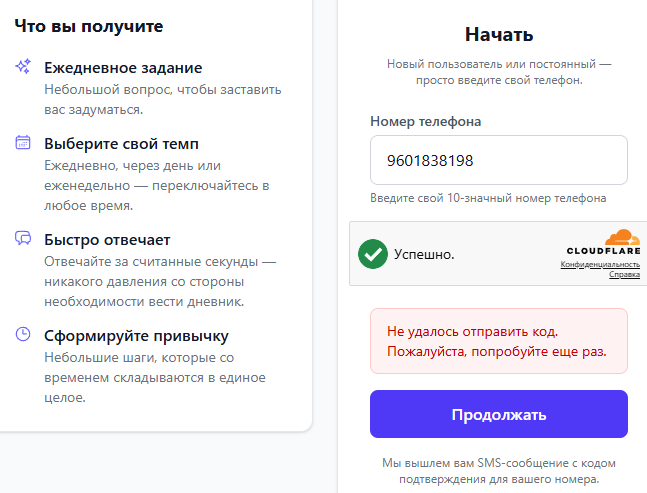Click the sparkle icon beside Ежедневное задание
The height and width of the screenshot is (493, 647).
[22, 67]
